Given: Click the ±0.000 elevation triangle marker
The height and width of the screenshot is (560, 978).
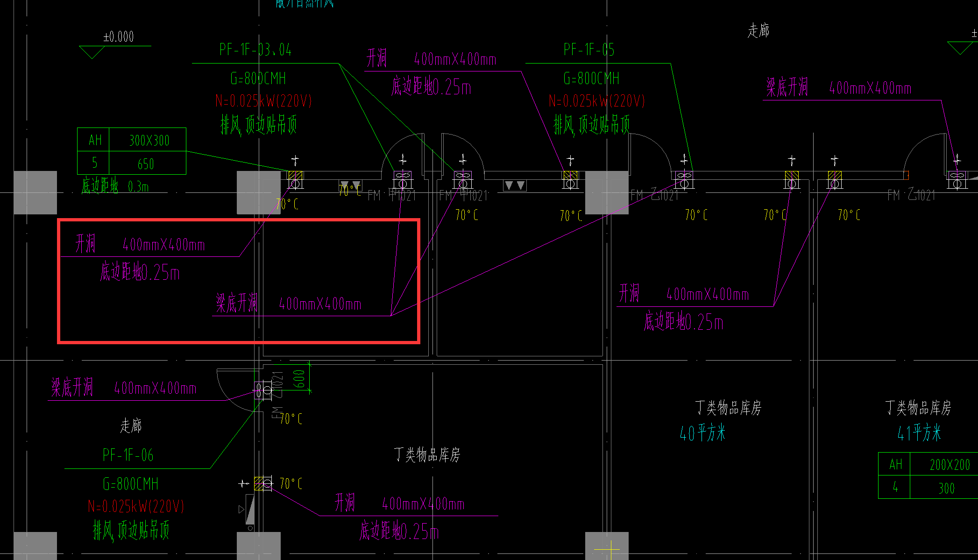Looking at the screenshot, I should point(92,52).
